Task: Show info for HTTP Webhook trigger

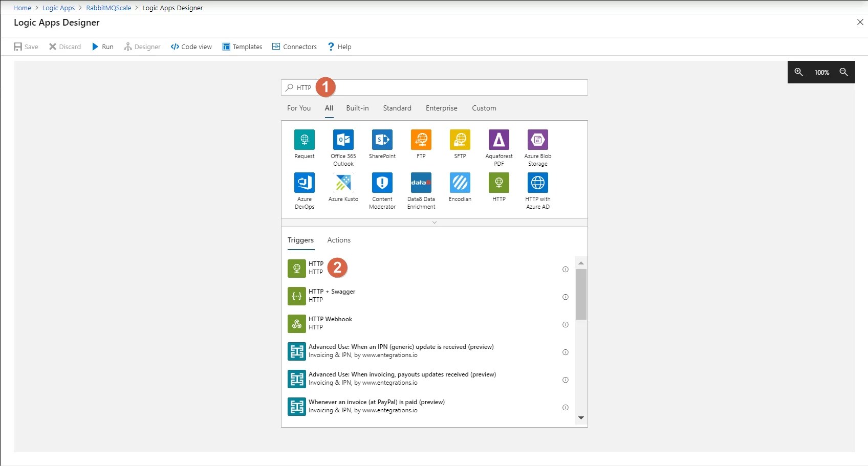Action: (x=566, y=325)
